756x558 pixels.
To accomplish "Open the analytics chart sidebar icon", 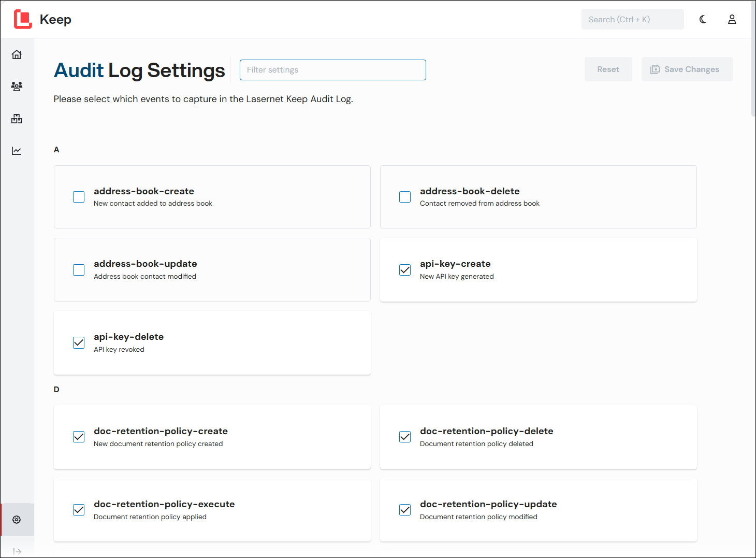I will (17, 151).
